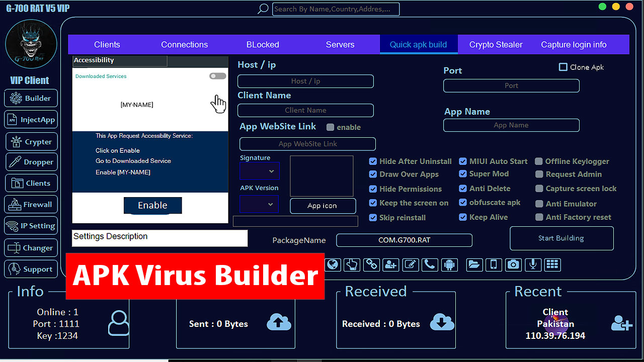Click the Host / ip input field
Image resolution: width=644 pixels, height=362 pixels.
pyautogui.click(x=305, y=81)
